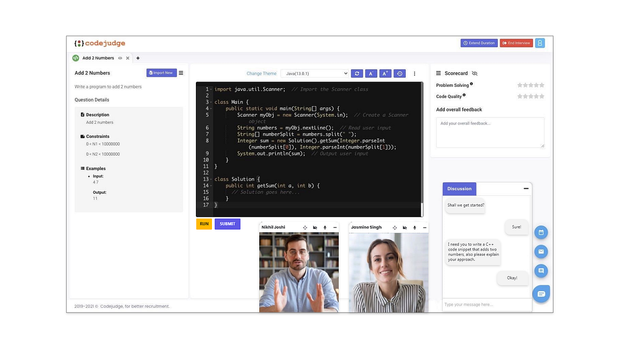Click the SUBMIT button
Screen dimensions: 644x362
pos(227,224)
